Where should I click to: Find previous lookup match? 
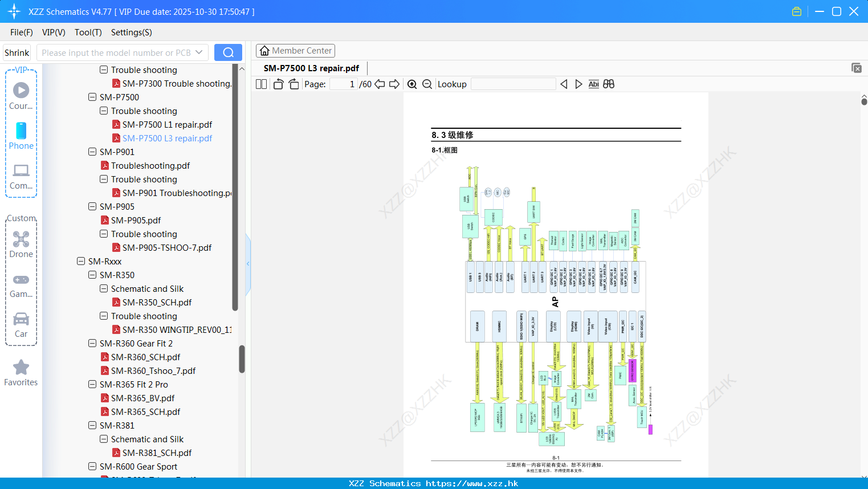(564, 84)
